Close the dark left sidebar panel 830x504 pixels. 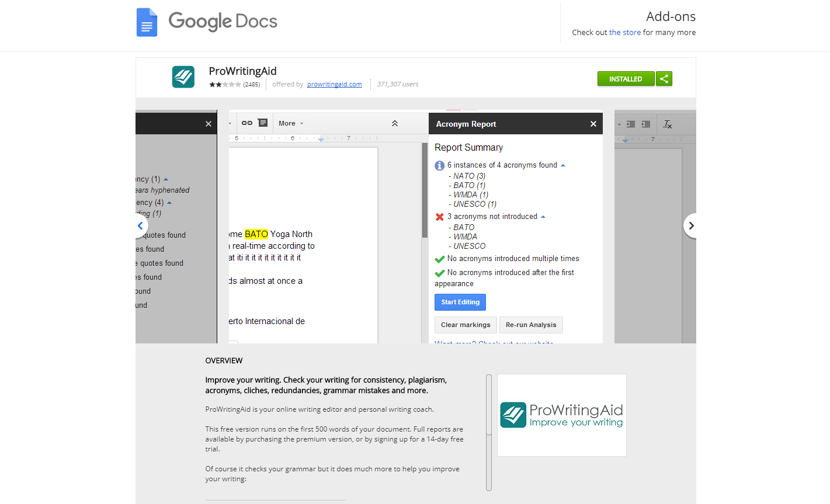pos(209,124)
